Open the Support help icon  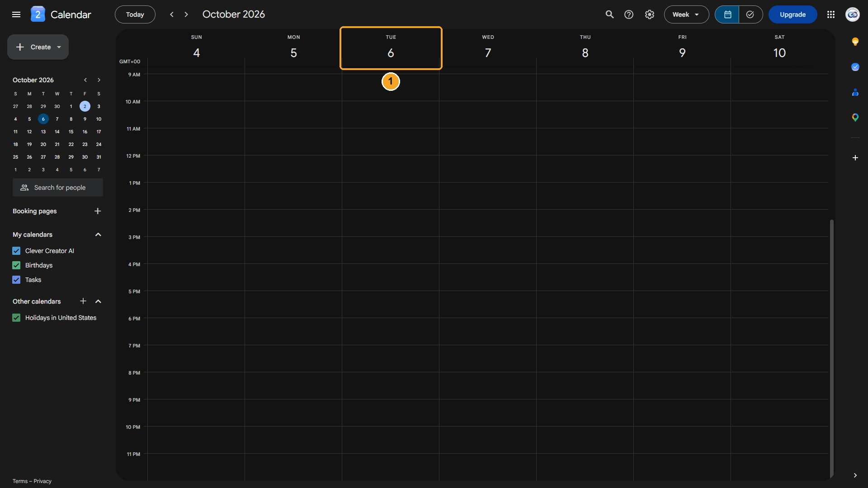click(x=629, y=14)
